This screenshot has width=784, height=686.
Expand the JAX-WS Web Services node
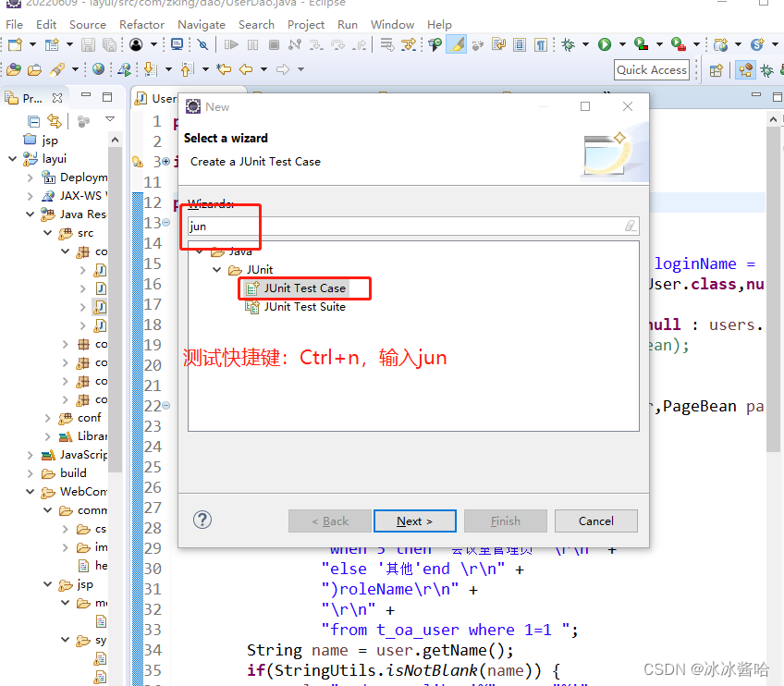tap(30, 196)
